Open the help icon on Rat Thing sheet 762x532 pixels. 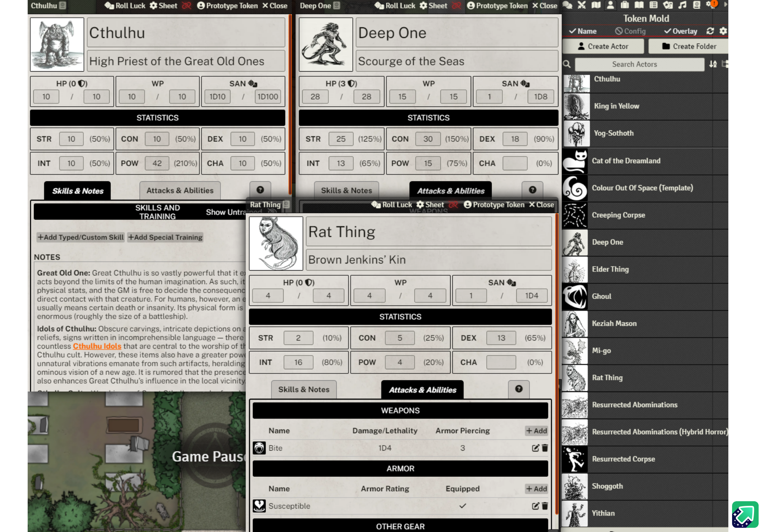tap(519, 389)
